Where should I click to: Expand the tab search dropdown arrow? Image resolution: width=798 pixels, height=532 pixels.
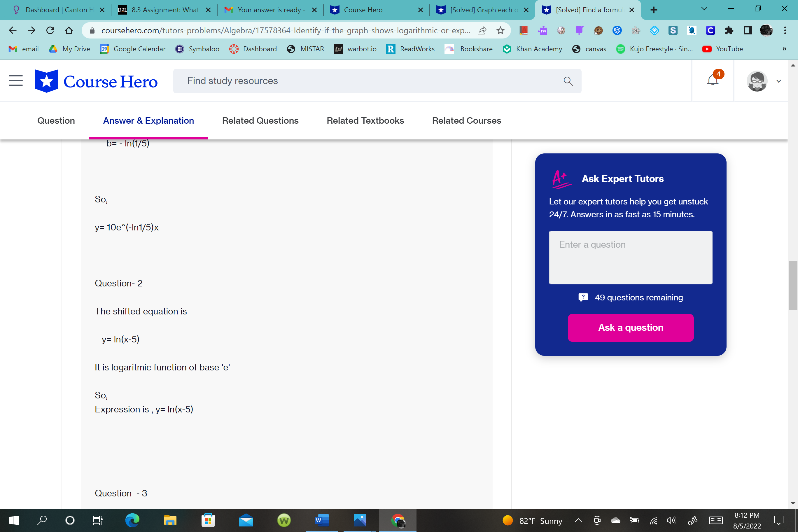tap(704, 9)
